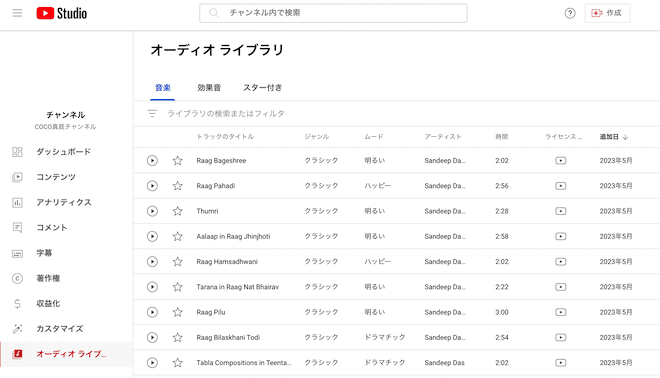Screen dimensions: 660x378
Task: Switch to the 音楽 tab
Action: point(162,88)
